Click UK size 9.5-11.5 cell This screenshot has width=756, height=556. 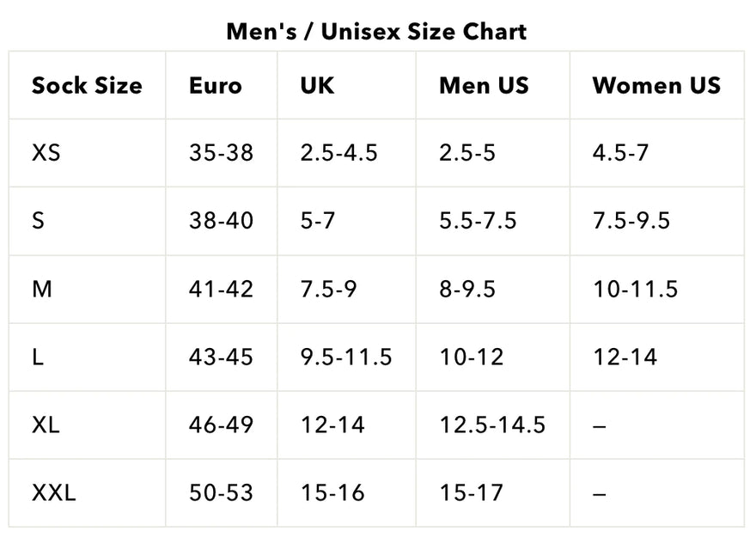[x=346, y=357]
